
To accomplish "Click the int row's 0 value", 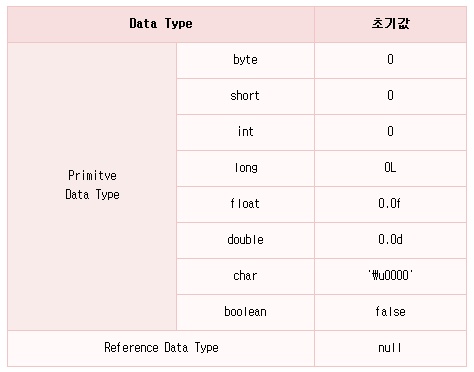I will click(390, 132).
